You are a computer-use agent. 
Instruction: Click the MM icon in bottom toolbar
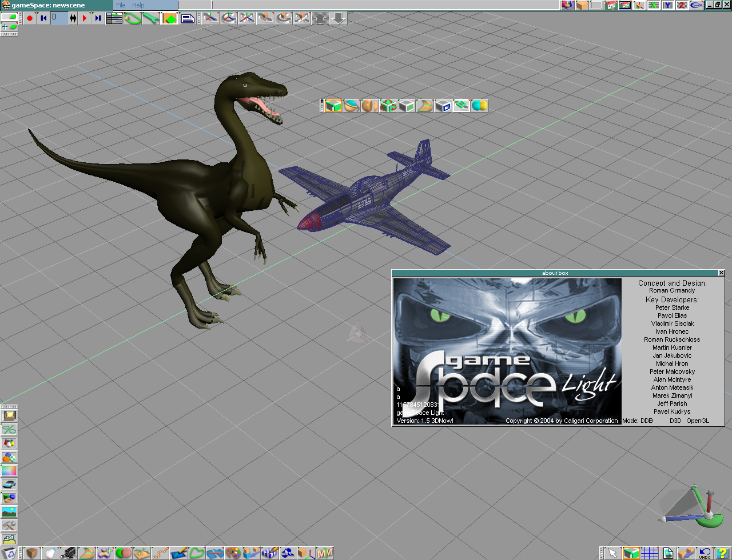[x=325, y=553]
